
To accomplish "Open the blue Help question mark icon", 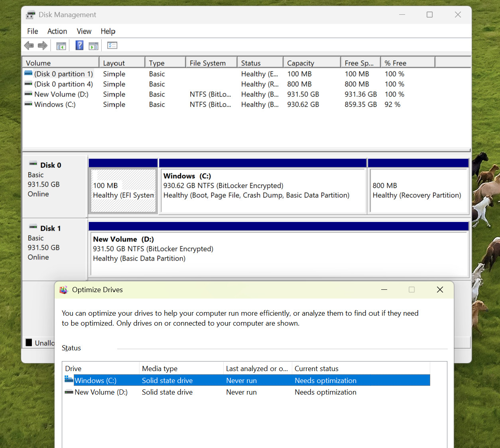I will point(79,45).
